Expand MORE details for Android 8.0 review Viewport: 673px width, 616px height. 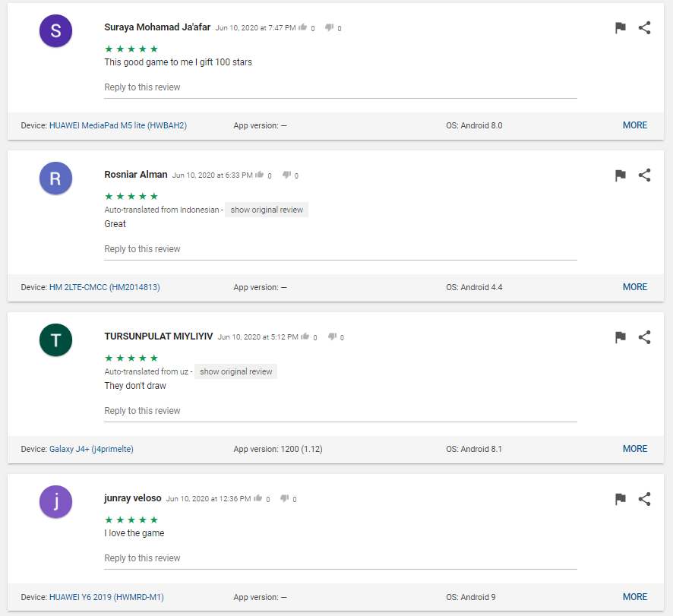pyautogui.click(x=634, y=125)
